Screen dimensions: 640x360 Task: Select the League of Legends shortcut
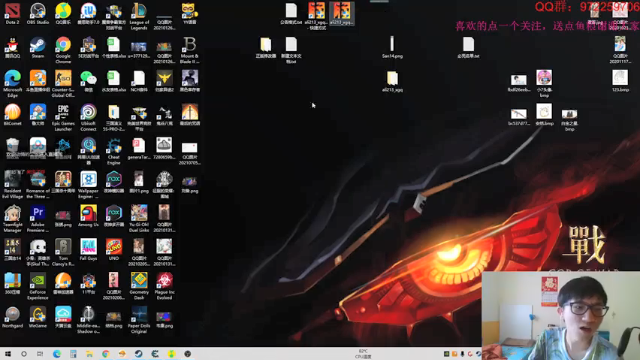[x=139, y=16]
